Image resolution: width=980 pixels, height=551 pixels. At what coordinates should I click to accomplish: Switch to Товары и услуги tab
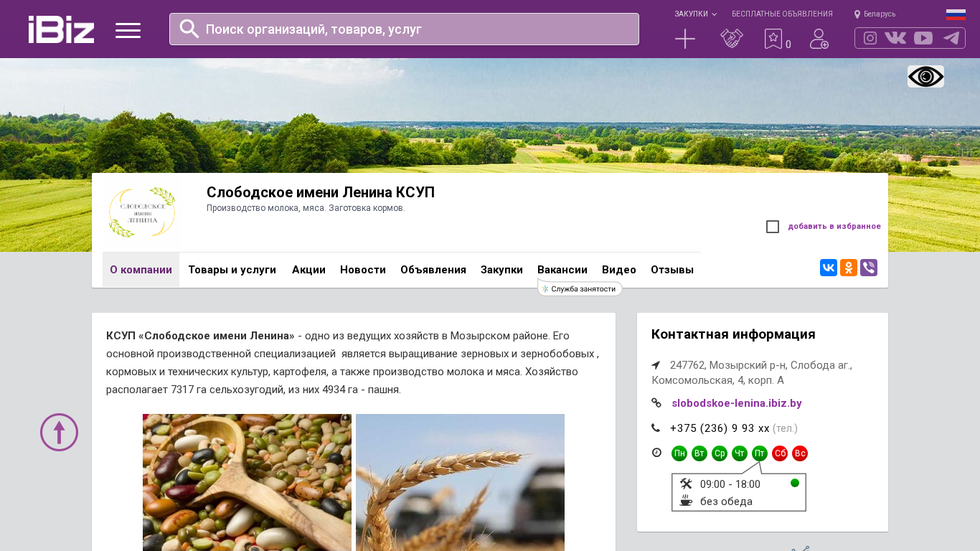coord(232,270)
